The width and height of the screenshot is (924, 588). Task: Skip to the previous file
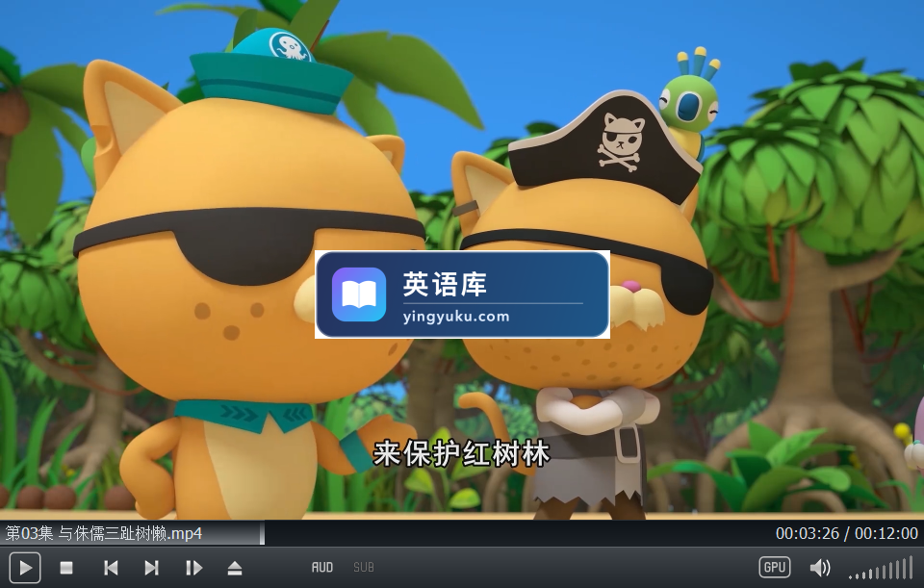coord(110,568)
